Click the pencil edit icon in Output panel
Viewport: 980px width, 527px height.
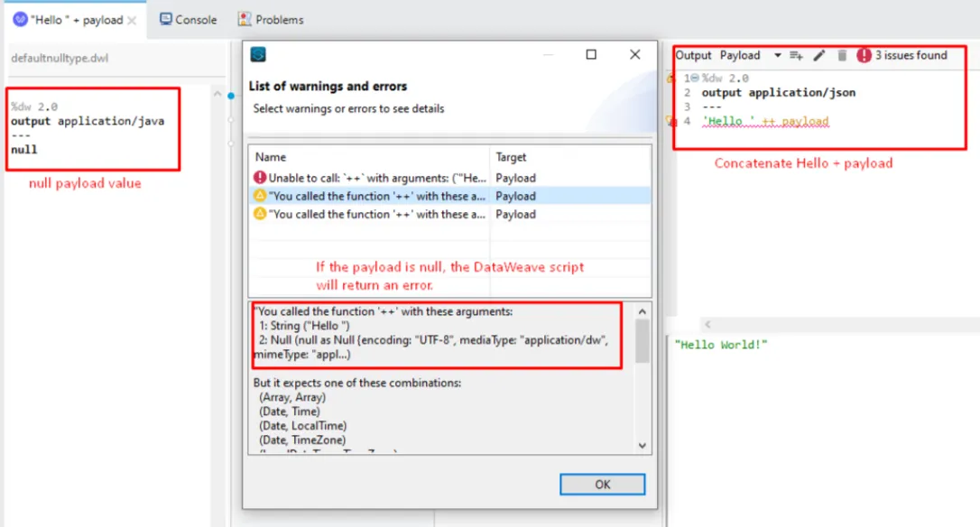point(818,56)
